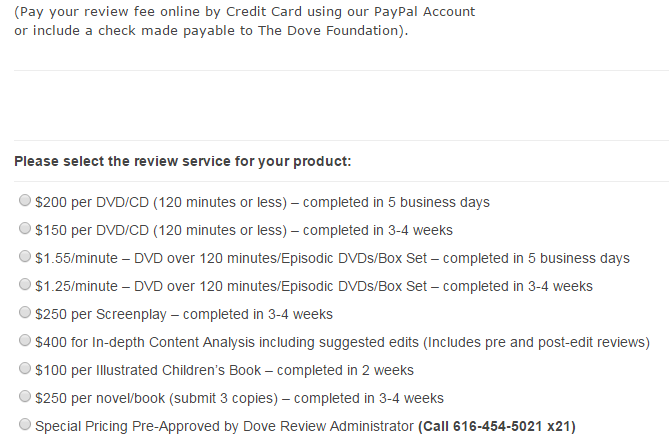Click the 'completed in 2 weeks' label text
This screenshot has height=444, width=669.
pos(224,370)
